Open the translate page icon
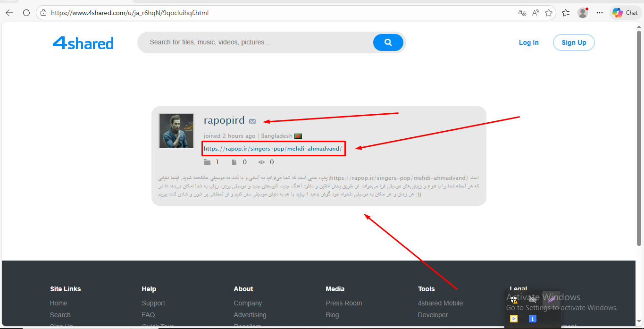This screenshot has width=644, height=329. click(522, 13)
